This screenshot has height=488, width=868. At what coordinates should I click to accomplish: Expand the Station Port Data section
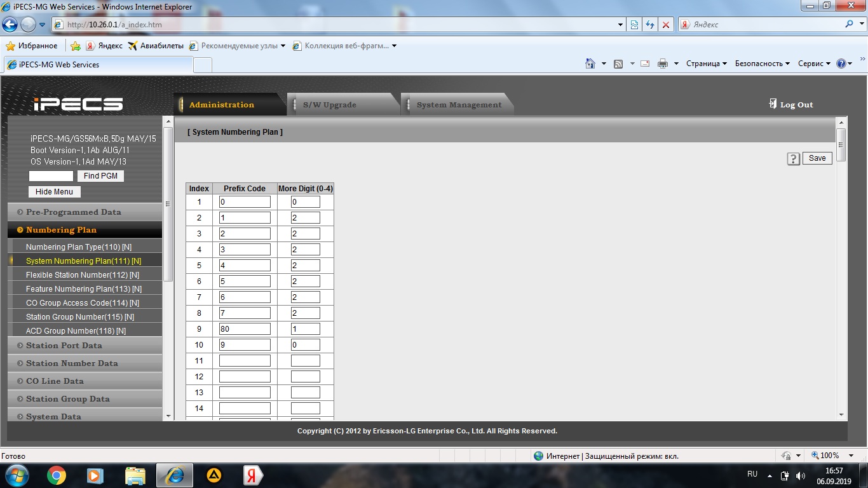(x=64, y=346)
